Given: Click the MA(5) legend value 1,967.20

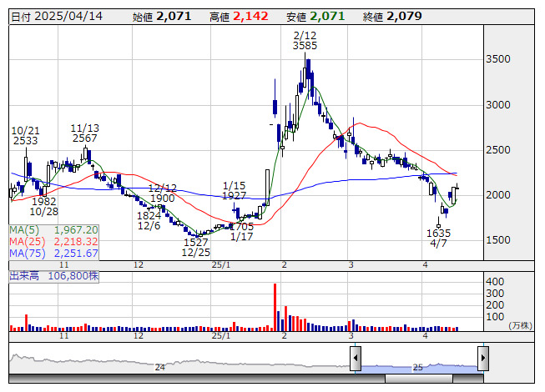Looking at the screenshot, I should click(x=76, y=230).
